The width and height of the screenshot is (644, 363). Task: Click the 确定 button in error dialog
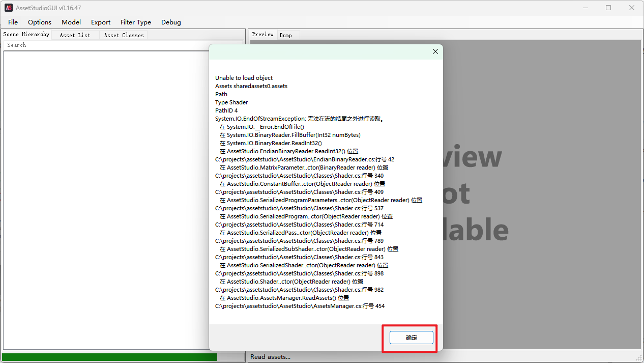412,338
